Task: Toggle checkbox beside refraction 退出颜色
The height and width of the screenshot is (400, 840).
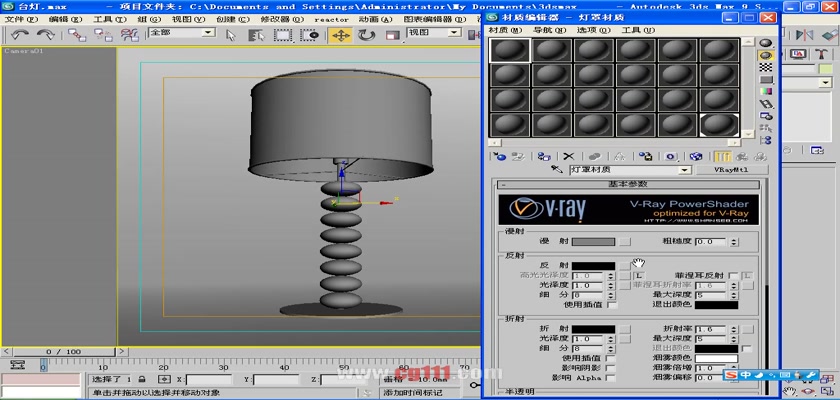Action: [747, 349]
